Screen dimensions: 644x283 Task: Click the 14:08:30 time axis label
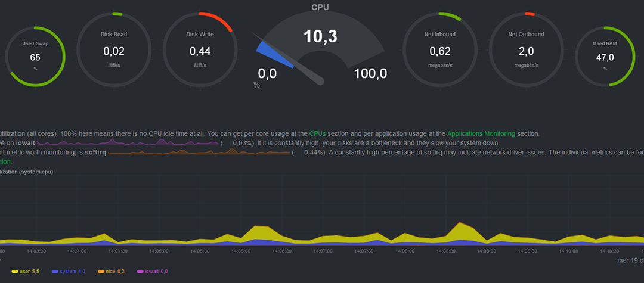447,251
